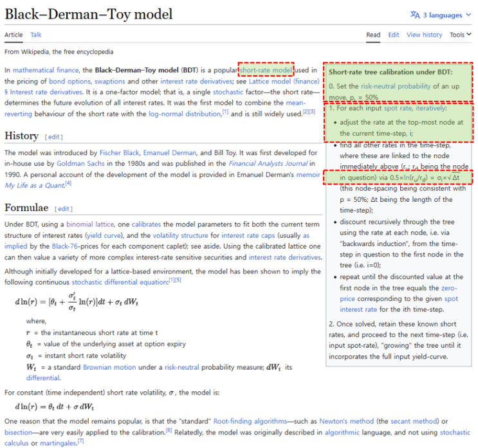Jump to footnote reference [4]
Image resolution: width=478 pixels, height=448 pixels.
(x=68, y=184)
